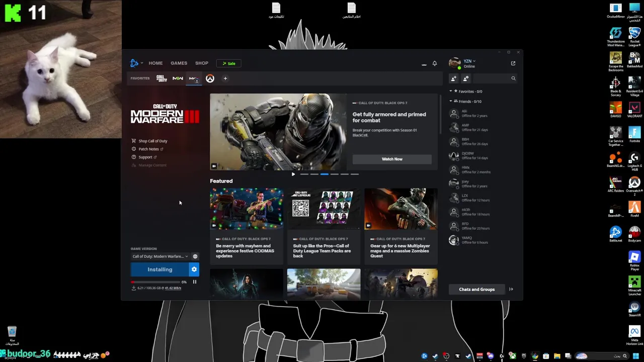
Task: Click the green Sale button
Action: pos(229,63)
